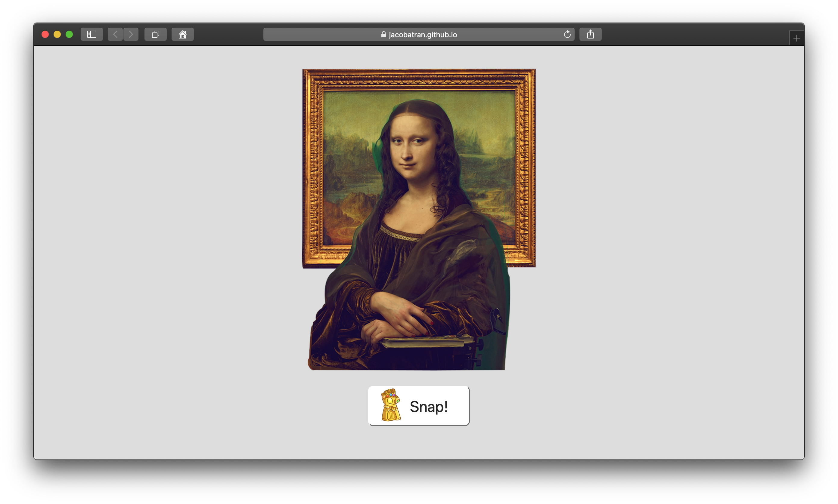Focus the jacobatran.github.io address bar
838x504 pixels.
coord(418,34)
